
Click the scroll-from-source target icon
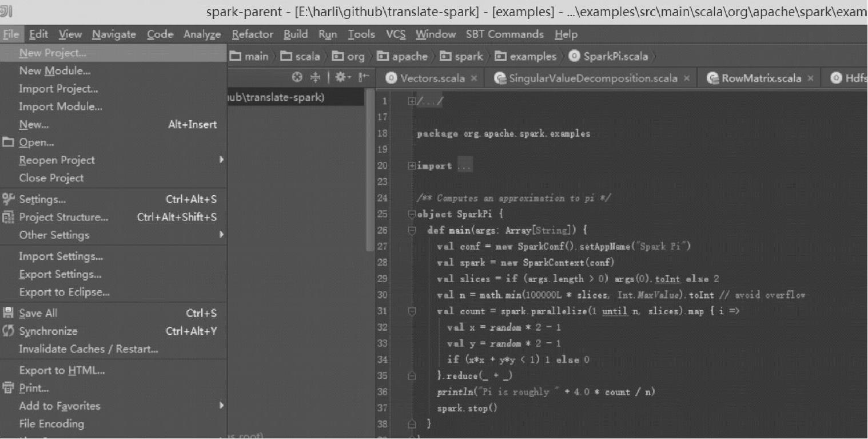pos(297,78)
